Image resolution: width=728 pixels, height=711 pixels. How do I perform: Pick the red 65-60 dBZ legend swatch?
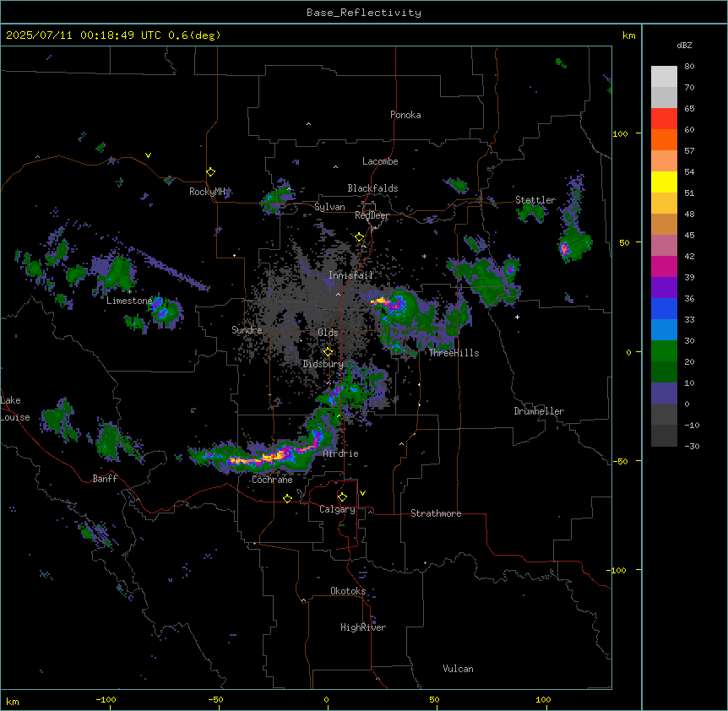pyautogui.click(x=664, y=118)
